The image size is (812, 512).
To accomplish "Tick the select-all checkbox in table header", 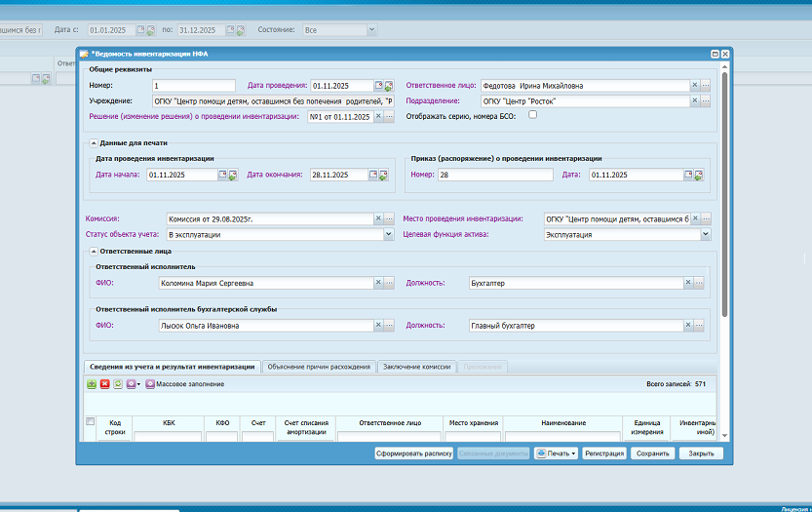I will (91, 421).
